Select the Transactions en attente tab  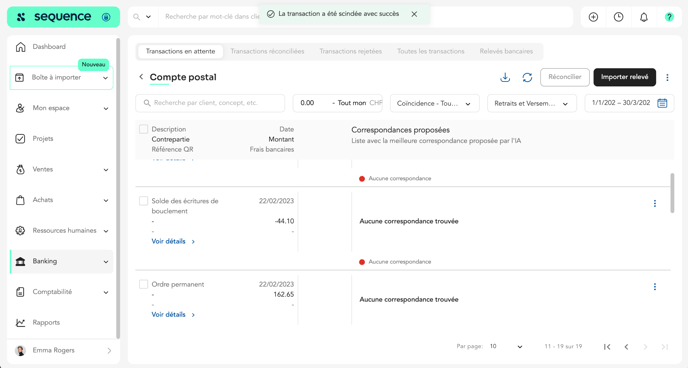coord(180,51)
